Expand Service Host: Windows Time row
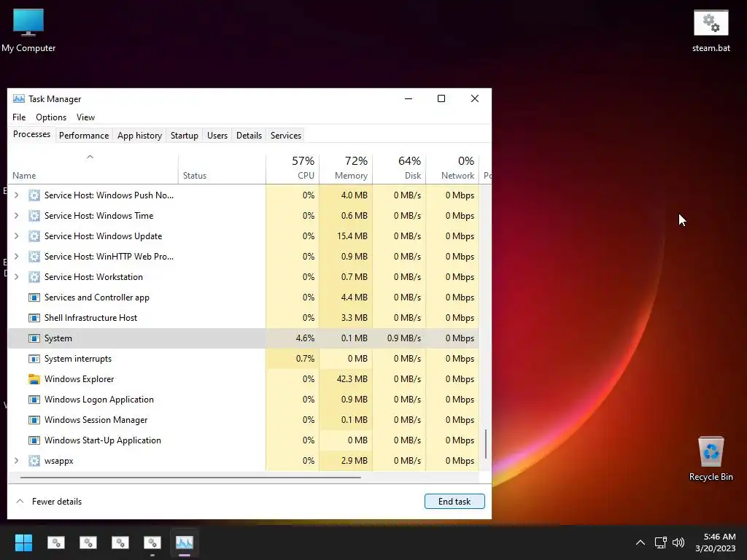Image resolution: width=747 pixels, height=560 pixels. click(x=16, y=216)
